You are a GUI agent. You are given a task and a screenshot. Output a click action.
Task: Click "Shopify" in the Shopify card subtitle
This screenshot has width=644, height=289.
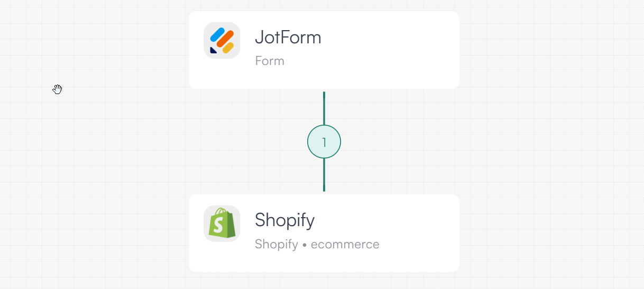[276, 244]
